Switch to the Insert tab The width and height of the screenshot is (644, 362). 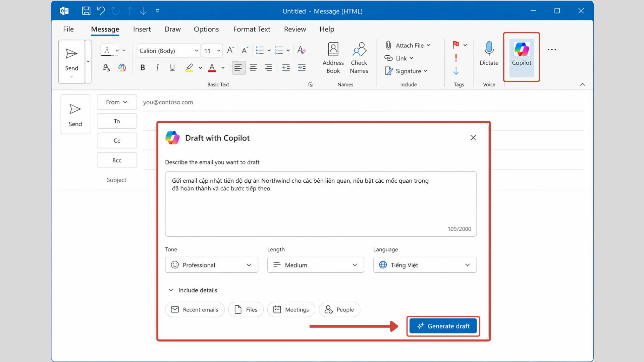pos(142,29)
